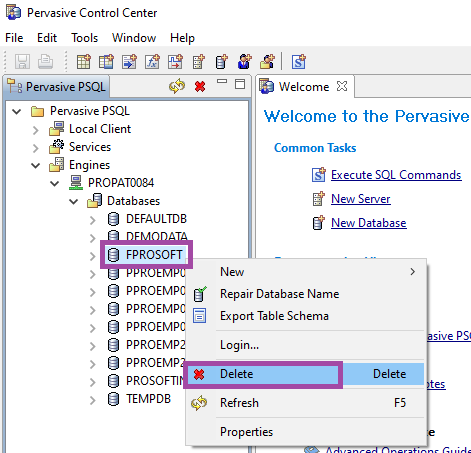Click the red X delete icon in panel header
This screenshot has height=453, width=471.
tap(200, 87)
